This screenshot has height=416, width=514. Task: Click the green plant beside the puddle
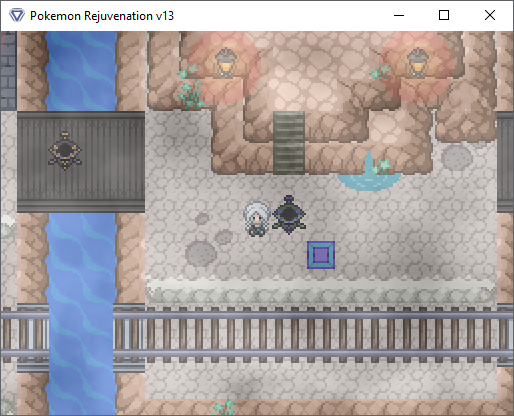(381, 166)
